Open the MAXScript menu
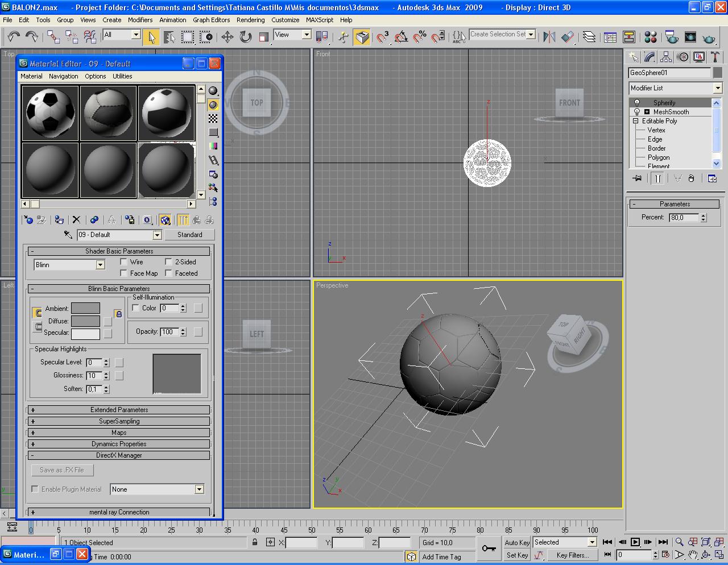728x565 pixels. (320, 20)
